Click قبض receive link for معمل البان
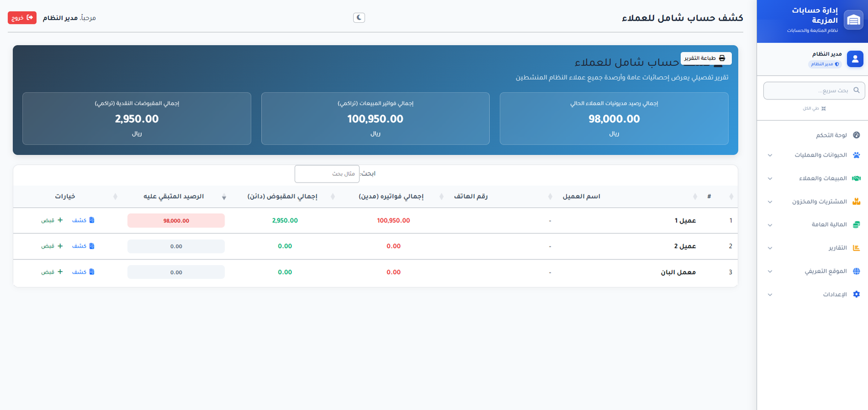Image resolution: width=868 pixels, height=410 pixels. click(52, 272)
